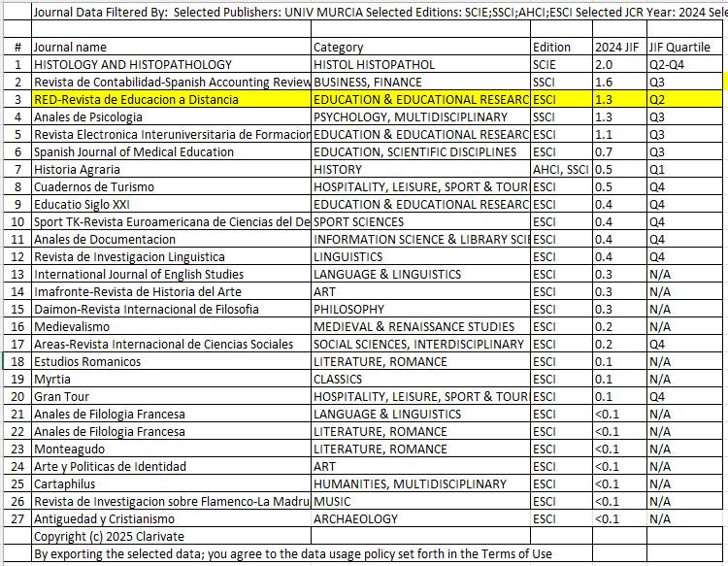Click the 'PSYCHOLOGY, MULTIDISCIPLINARY' category cell
The height and width of the screenshot is (566, 728).
420,117
